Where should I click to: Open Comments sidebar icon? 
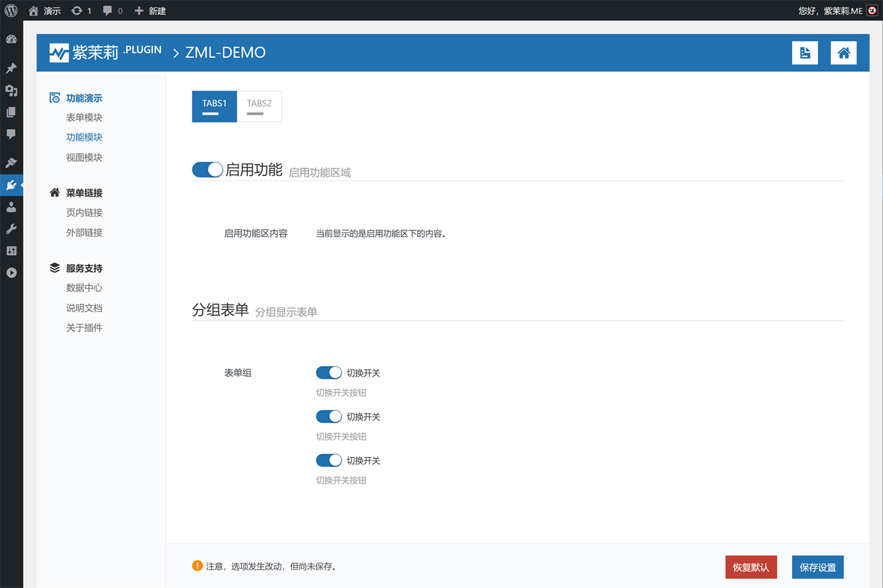11,134
